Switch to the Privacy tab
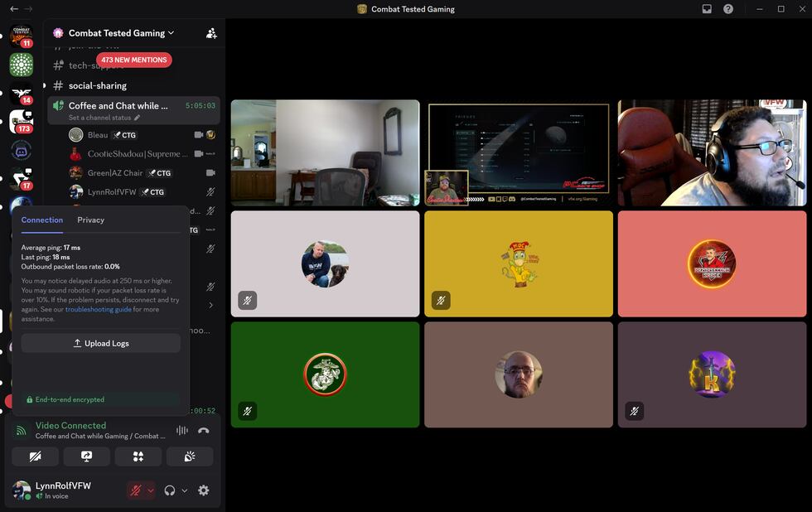The height and width of the screenshot is (512, 812). point(90,220)
